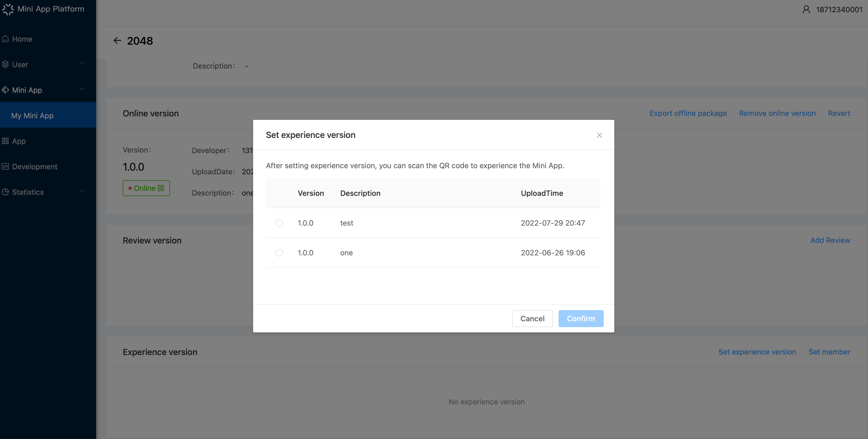Click the Revert link
This screenshot has height=439, width=868.
pyautogui.click(x=839, y=113)
